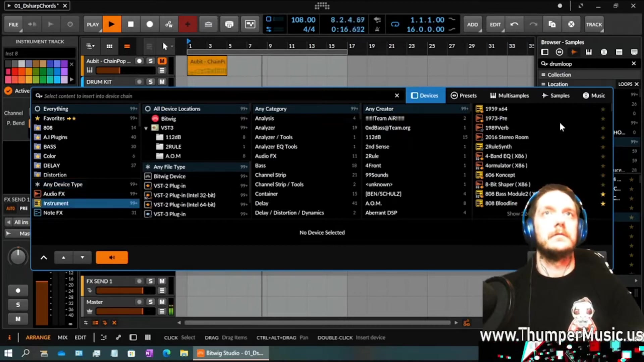The width and height of the screenshot is (644, 362).
Task: Click the orange Play transport button
Action: tap(112, 24)
